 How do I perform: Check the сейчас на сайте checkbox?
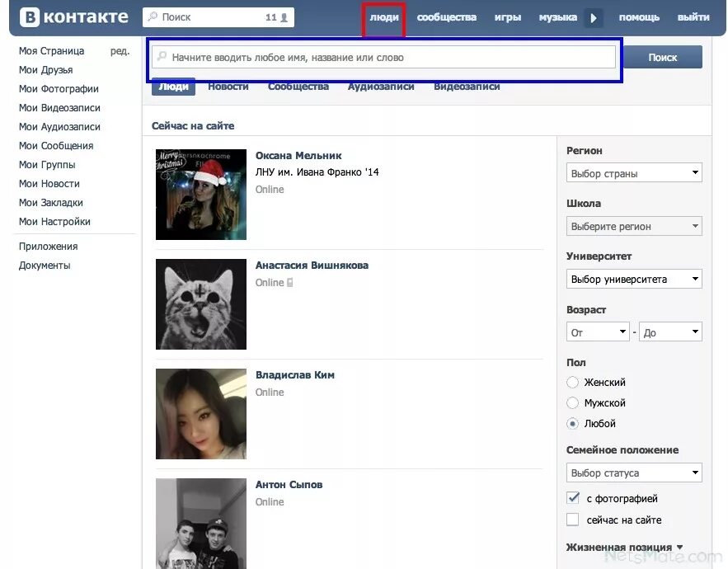point(573,520)
